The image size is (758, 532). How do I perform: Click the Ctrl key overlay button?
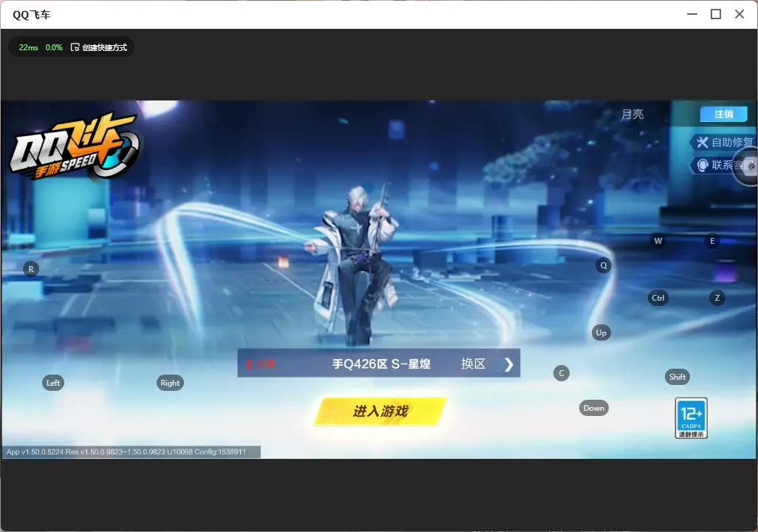pos(658,298)
